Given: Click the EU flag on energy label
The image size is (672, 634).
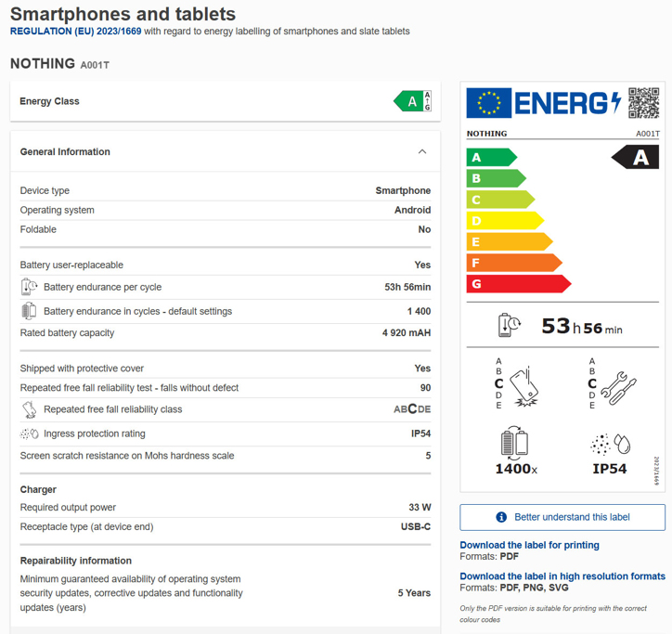Looking at the screenshot, I should click(x=488, y=103).
